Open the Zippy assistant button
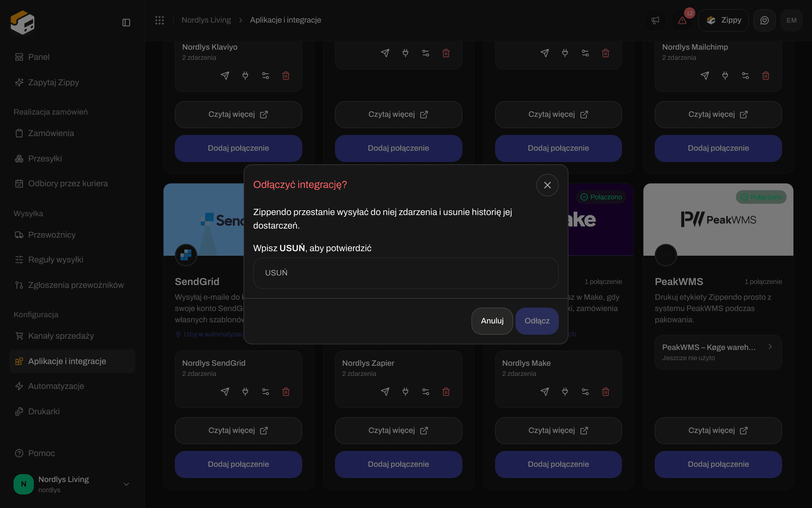This screenshot has height=508, width=812. click(723, 21)
